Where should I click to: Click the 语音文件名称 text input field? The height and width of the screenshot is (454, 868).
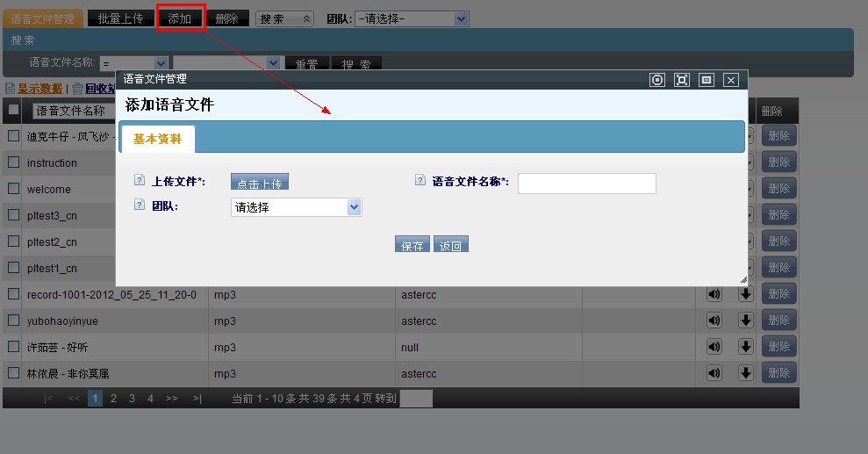click(x=586, y=183)
